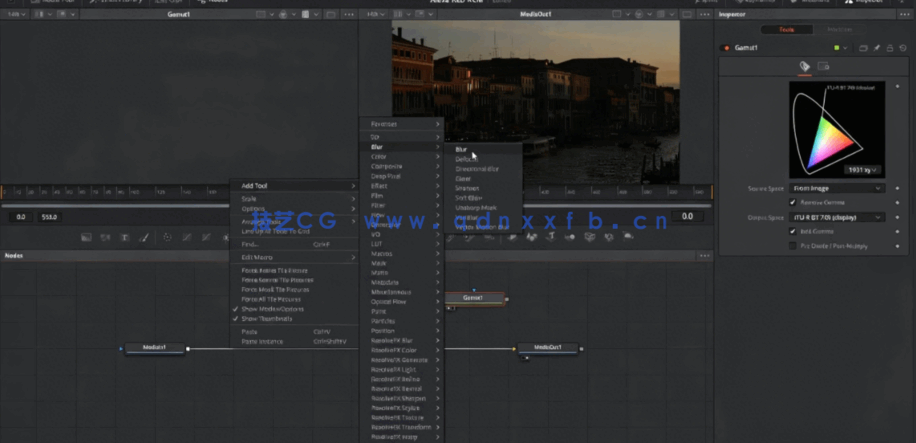The image size is (916, 443).
Task: Expand the ResolveFX Blur submenu
Action: click(x=402, y=341)
